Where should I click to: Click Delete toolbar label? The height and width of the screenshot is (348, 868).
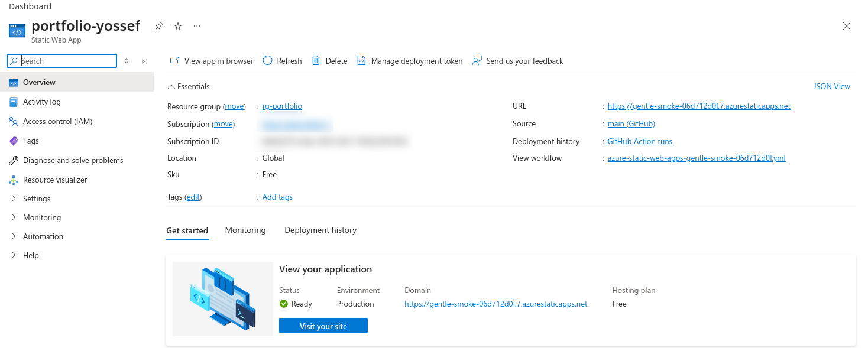pyautogui.click(x=336, y=61)
